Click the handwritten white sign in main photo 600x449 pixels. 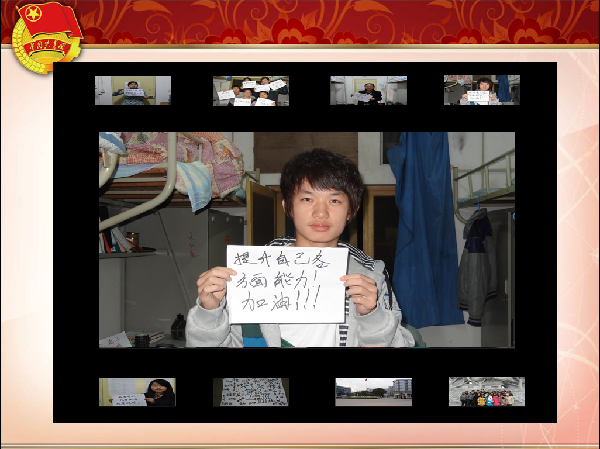pos(287,284)
